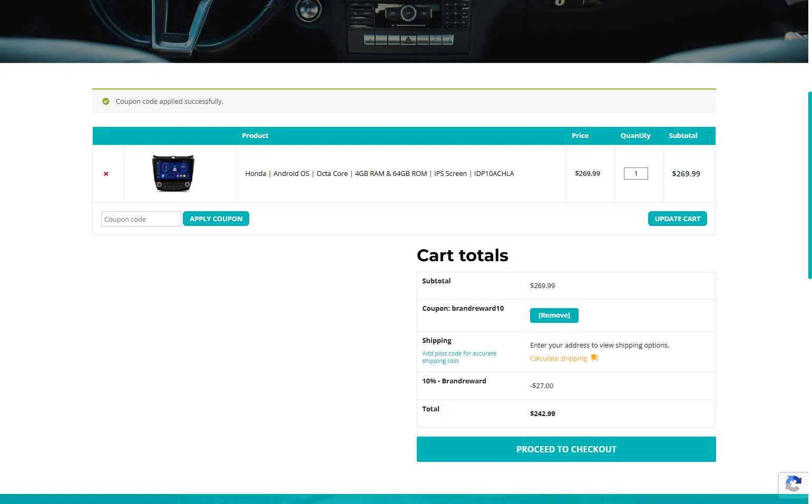Remove the brandreward10 coupon
Viewport: 812px width, 504px height.
554,315
